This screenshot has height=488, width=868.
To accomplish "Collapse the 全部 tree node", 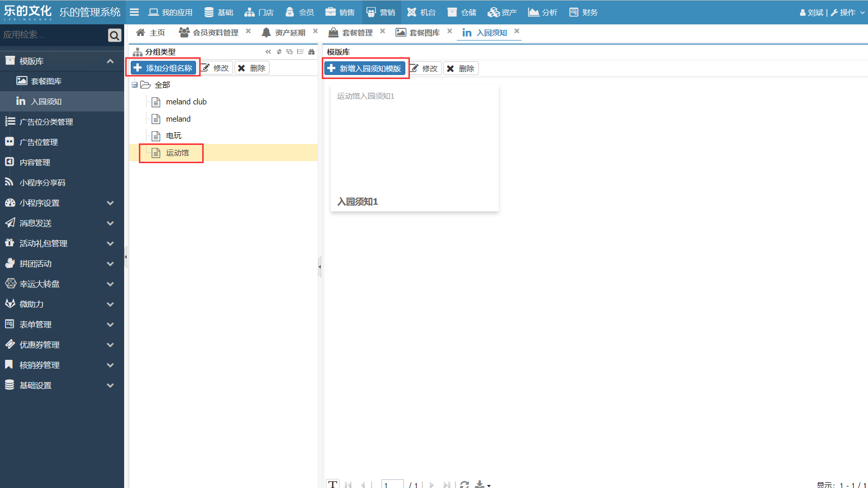I will [x=135, y=85].
